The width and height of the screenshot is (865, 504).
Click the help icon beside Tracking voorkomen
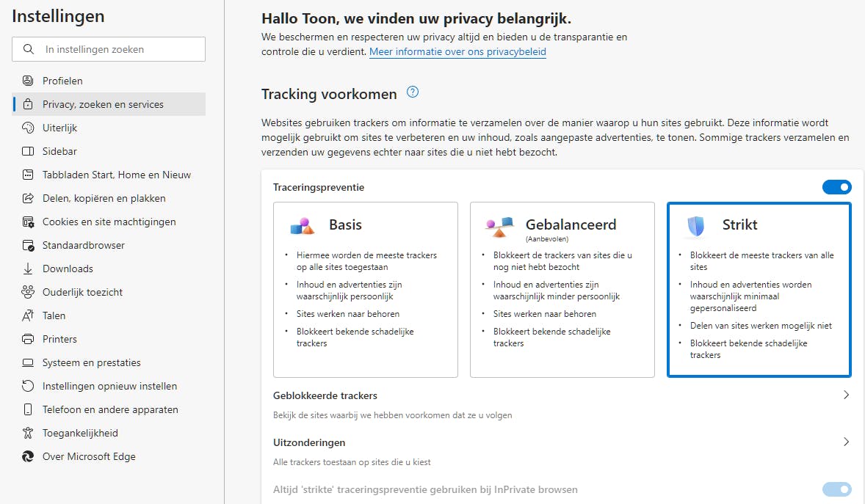click(x=413, y=92)
